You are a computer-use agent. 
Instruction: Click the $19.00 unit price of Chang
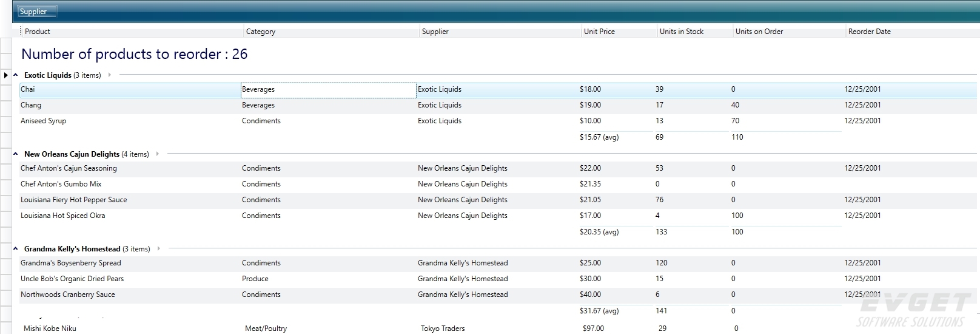click(x=590, y=106)
